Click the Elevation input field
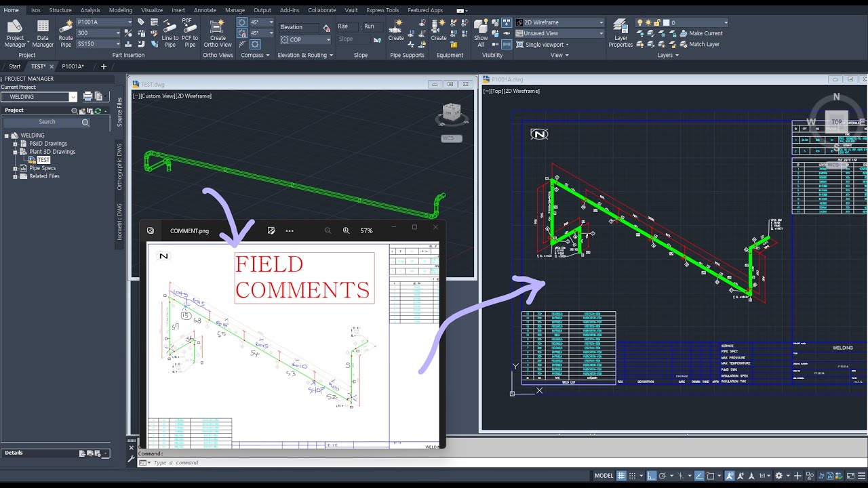 (x=298, y=27)
